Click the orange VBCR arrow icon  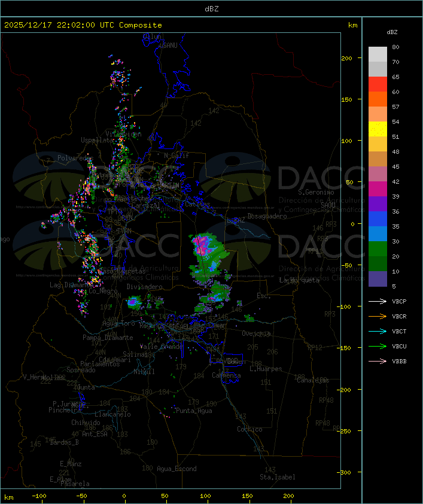tap(378, 316)
